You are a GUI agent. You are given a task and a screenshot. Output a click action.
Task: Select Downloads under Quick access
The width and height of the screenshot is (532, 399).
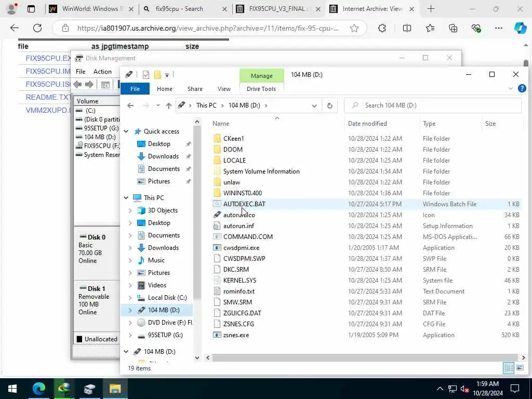163,156
